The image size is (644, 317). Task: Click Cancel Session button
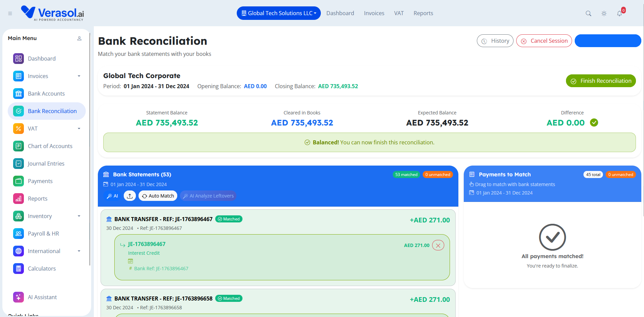(544, 41)
